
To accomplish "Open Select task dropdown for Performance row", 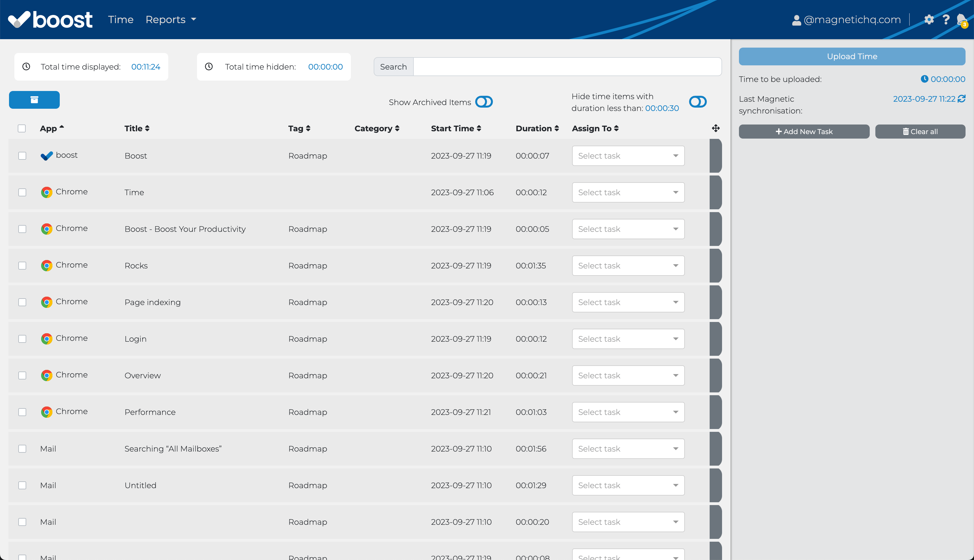I will (x=628, y=412).
